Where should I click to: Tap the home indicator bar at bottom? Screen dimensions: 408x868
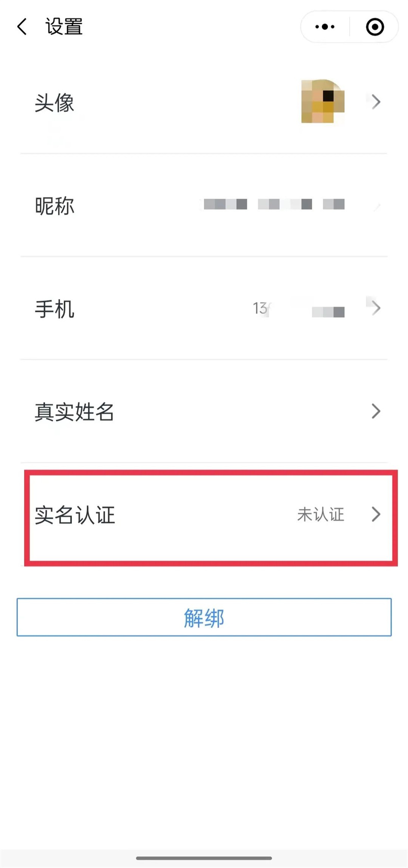[x=204, y=858]
